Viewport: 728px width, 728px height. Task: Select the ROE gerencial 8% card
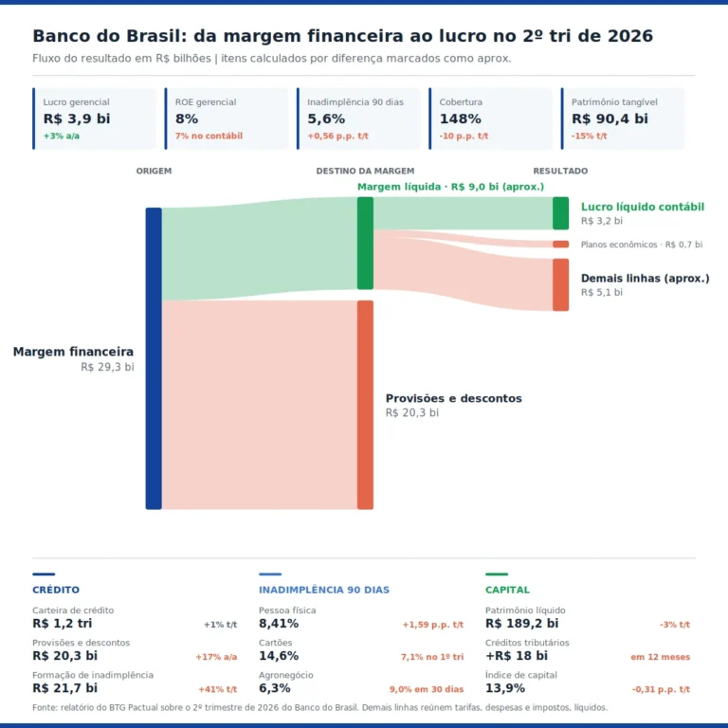click(227, 118)
